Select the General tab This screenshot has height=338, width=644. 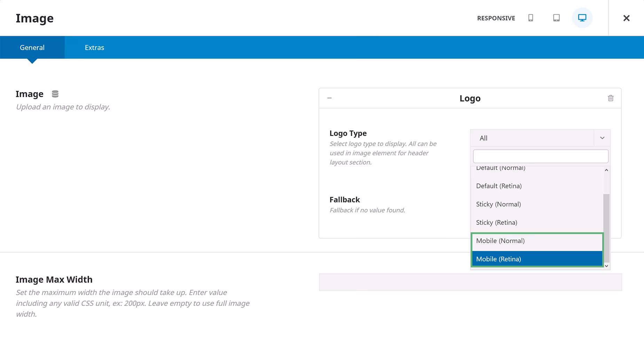32,47
